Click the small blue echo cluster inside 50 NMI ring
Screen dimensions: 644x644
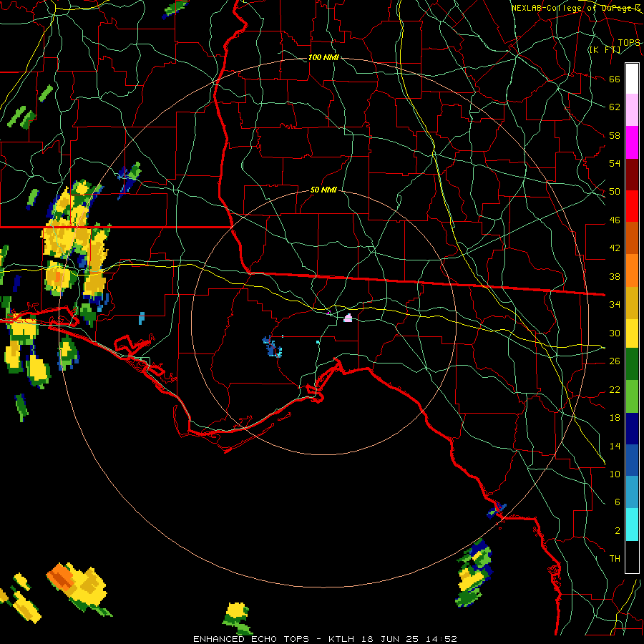(x=272, y=346)
